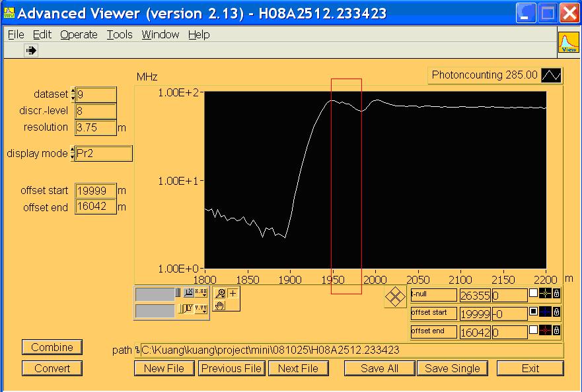582x392 pixels.
Task: Click the path browse icon beside path
Action: 137,350
